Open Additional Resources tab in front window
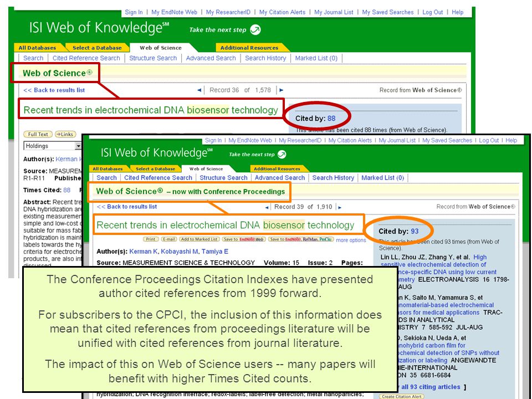Image resolution: width=532 pixels, height=399 pixels. 277,168
